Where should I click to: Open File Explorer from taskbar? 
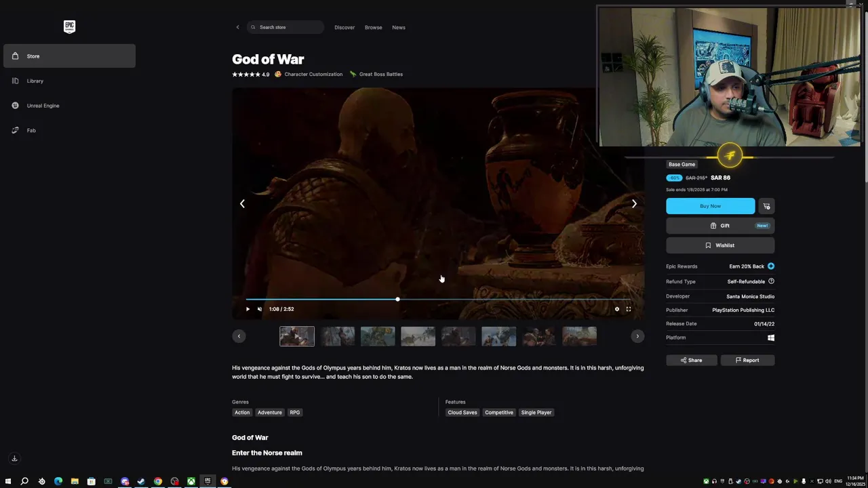pos(75,481)
